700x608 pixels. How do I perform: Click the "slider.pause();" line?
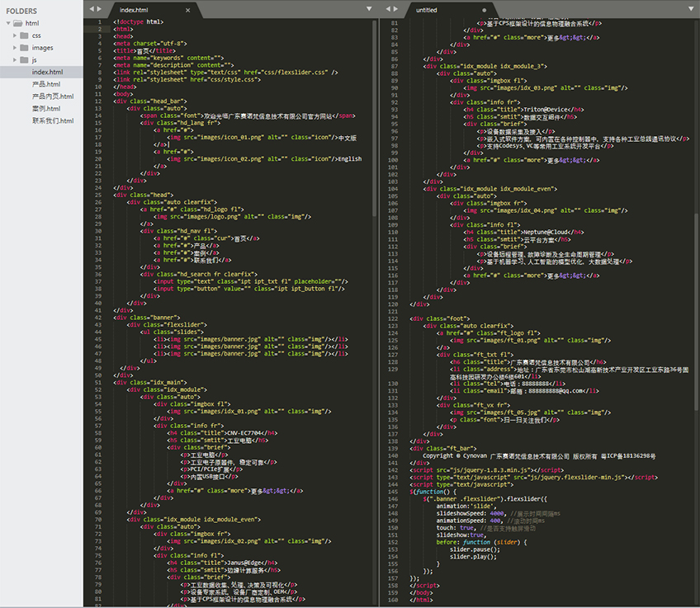click(x=475, y=549)
